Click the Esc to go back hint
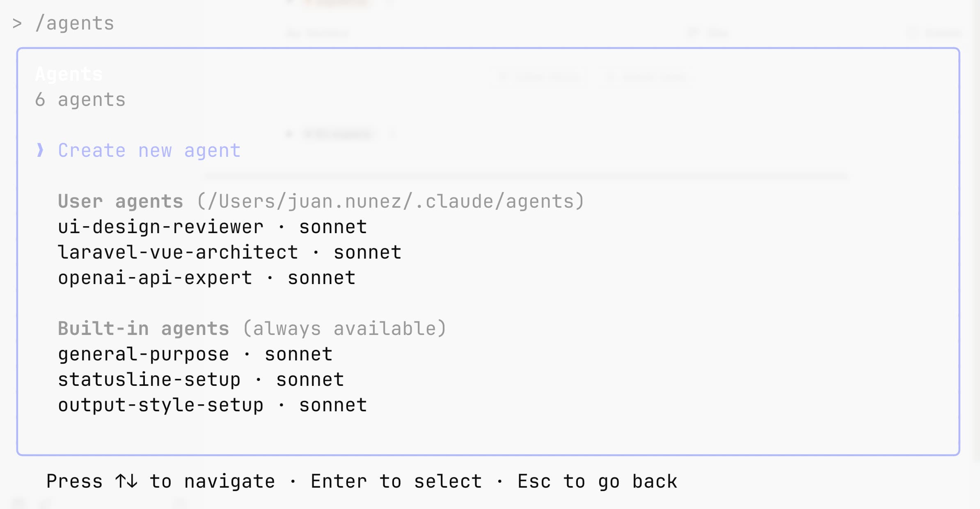This screenshot has height=509, width=980. tap(597, 481)
